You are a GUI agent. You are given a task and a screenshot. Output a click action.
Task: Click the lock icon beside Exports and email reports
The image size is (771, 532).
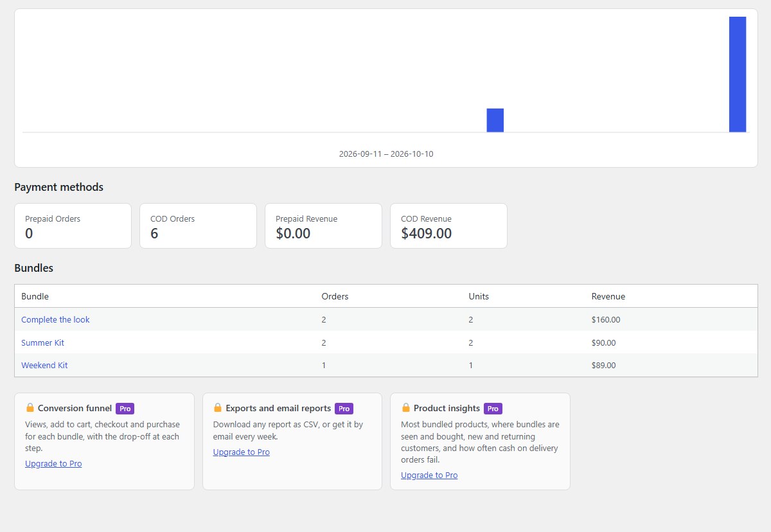218,407
